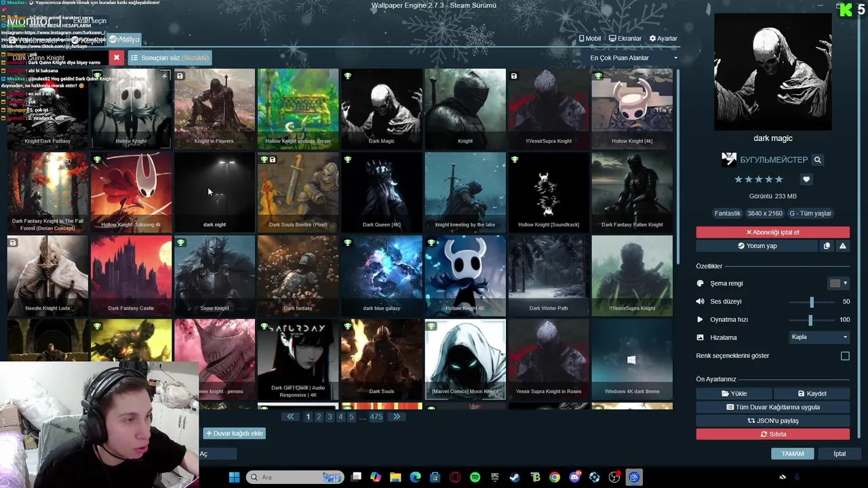Select the Hollow Knight [4k] wallpaper thumbnail
The height and width of the screenshot is (488, 868).
[x=632, y=108]
